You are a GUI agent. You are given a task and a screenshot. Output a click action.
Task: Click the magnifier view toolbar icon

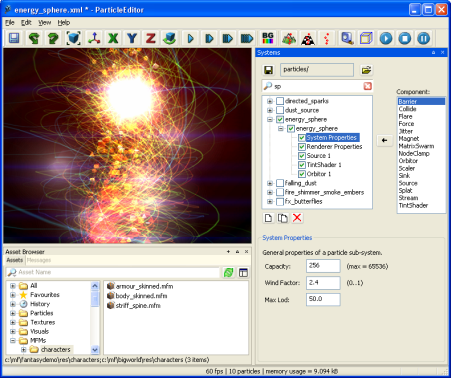coord(347,38)
